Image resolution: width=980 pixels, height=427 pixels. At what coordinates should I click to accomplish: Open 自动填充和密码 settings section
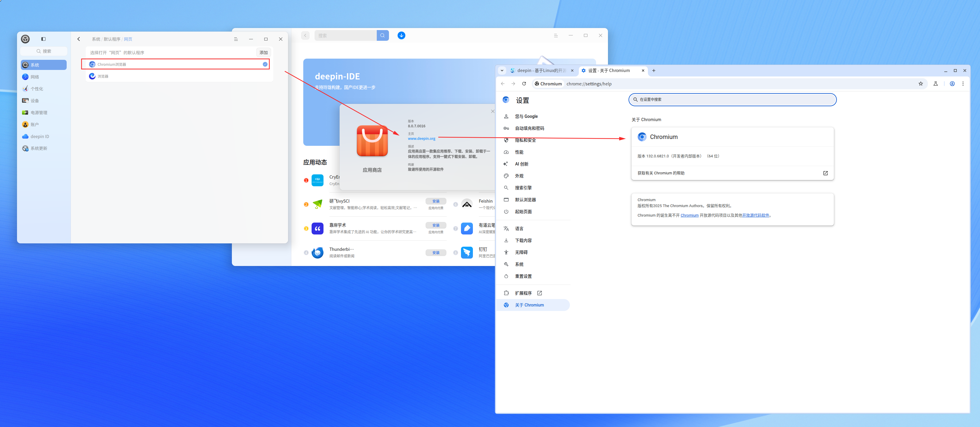tap(529, 128)
